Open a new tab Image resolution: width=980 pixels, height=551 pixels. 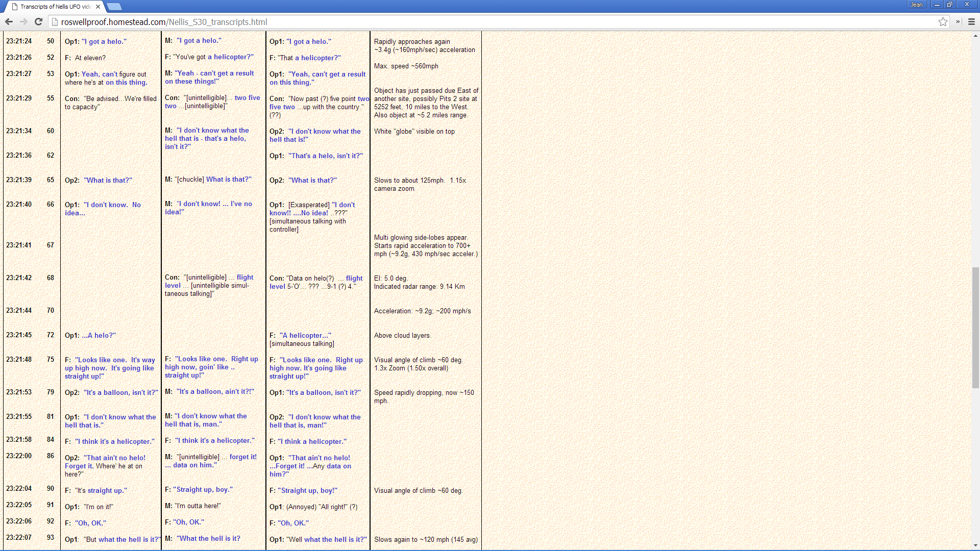pyautogui.click(x=114, y=7)
